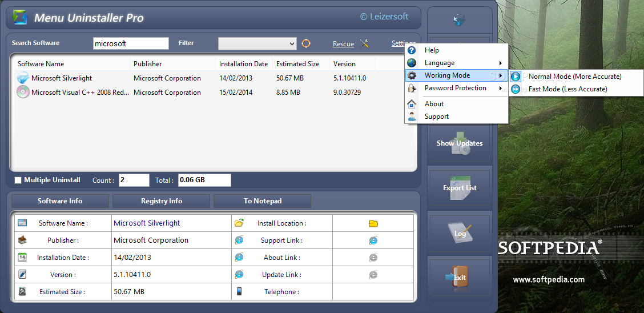Image resolution: width=644 pixels, height=313 pixels.
Task: Open the Support Link browser icon on the right
Action: [373, 240]
